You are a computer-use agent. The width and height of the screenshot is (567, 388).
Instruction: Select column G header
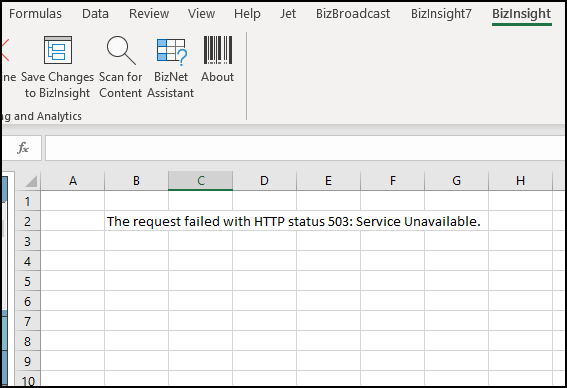tap(456, 181)
